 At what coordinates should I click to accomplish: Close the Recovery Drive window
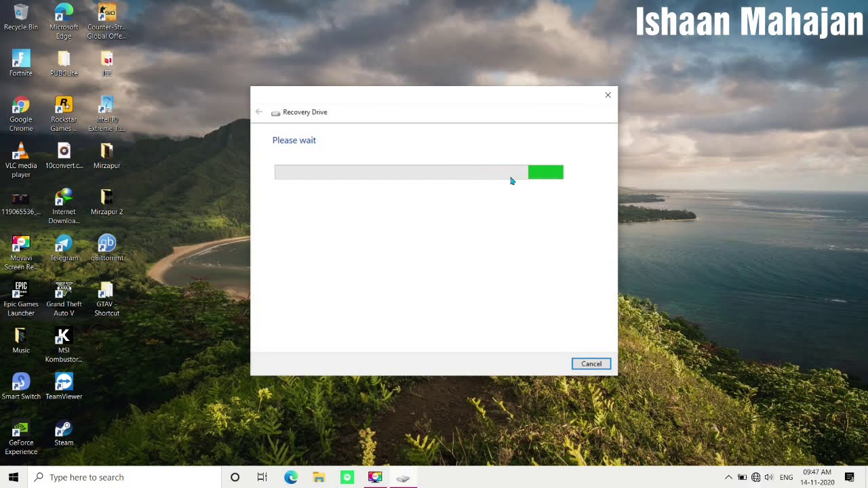(608, 95)
